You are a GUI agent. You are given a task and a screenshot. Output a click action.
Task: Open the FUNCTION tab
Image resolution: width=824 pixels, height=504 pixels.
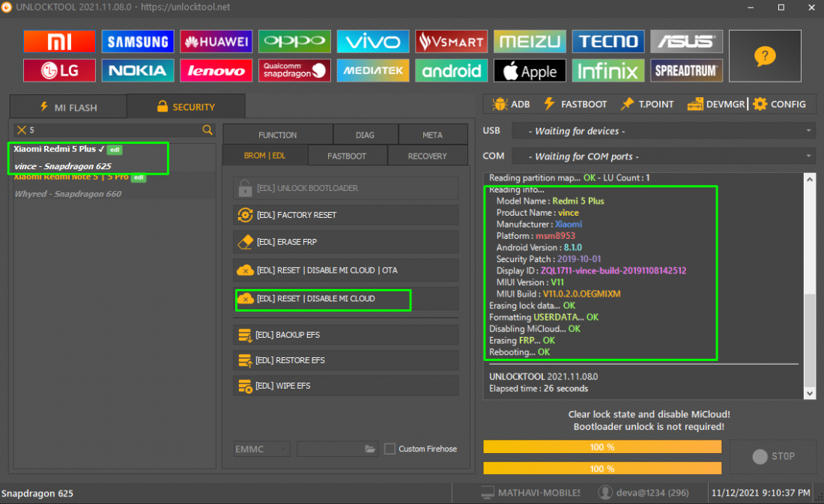pyautogui.click(x=277, y=135)
